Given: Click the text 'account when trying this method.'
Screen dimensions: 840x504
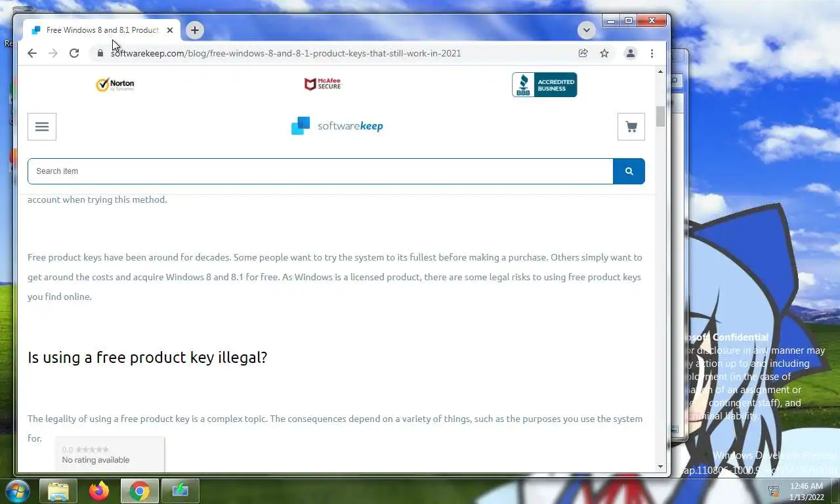Looking at the screenshot, I should [97, 199].
